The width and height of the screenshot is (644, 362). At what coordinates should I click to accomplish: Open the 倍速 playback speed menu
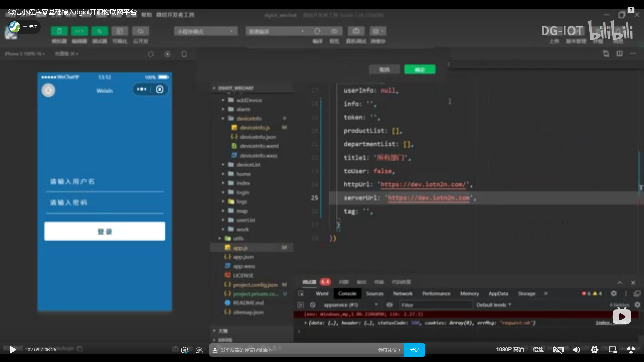coord(538,349)
